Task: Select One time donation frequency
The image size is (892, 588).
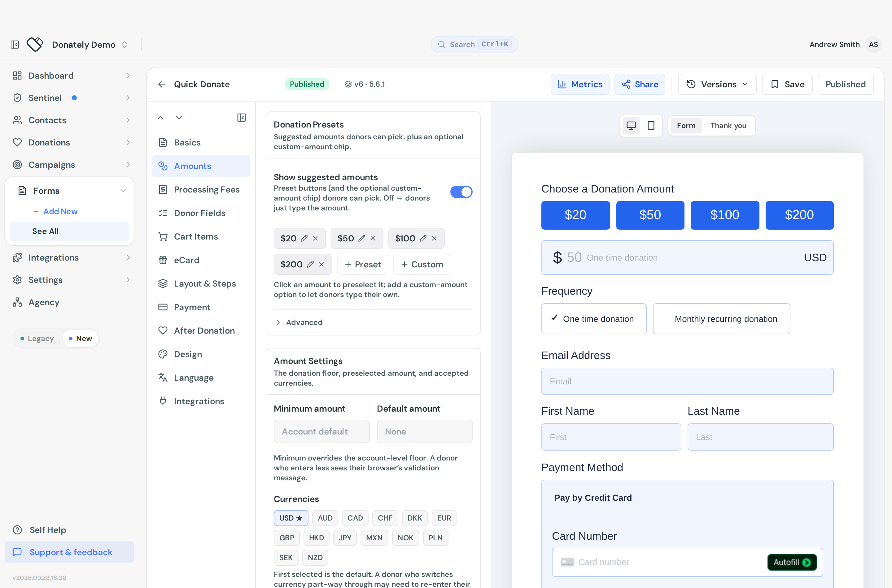Action: (x=594, y=319)
